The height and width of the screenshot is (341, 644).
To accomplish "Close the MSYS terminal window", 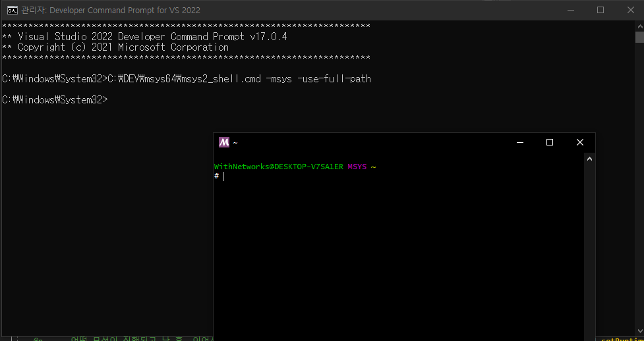I will pos(580,142).
